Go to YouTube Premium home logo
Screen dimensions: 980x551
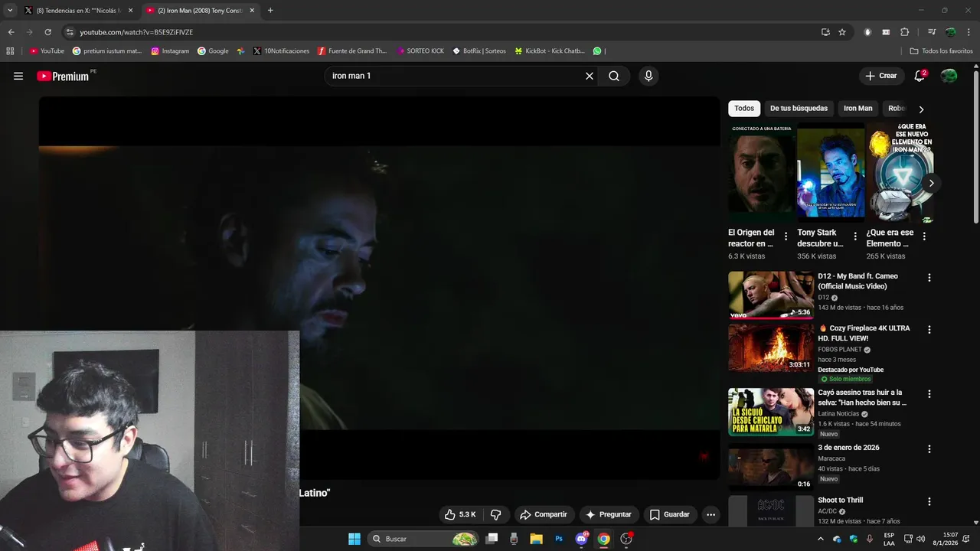point(63,76)
